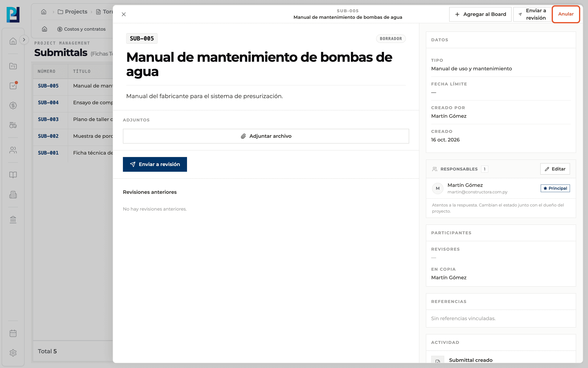Click the project home icon below breadcrumb
The image size is (588, 368).
(45, 29)
